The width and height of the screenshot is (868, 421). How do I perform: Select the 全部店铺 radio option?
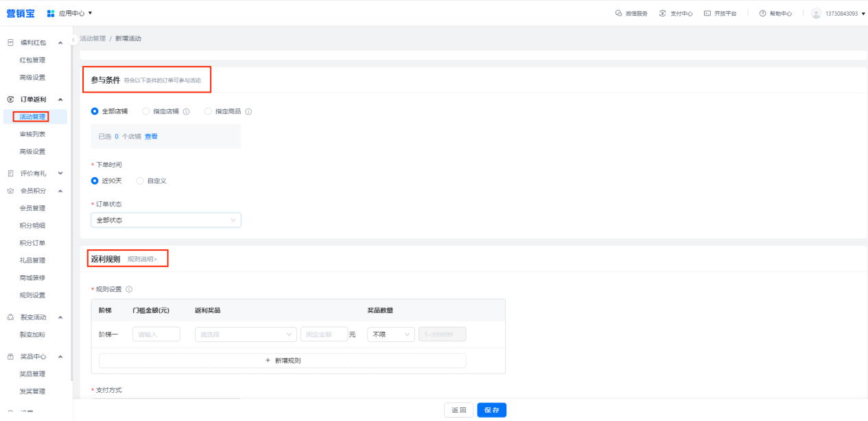tap(95, 111)
